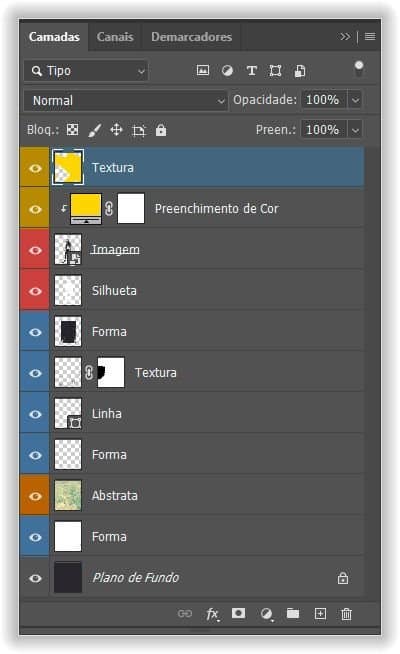Viewport: 400px width, 654px height.
Task: Click the pixel layer filter icon
Action: click(x=203, y=70)
